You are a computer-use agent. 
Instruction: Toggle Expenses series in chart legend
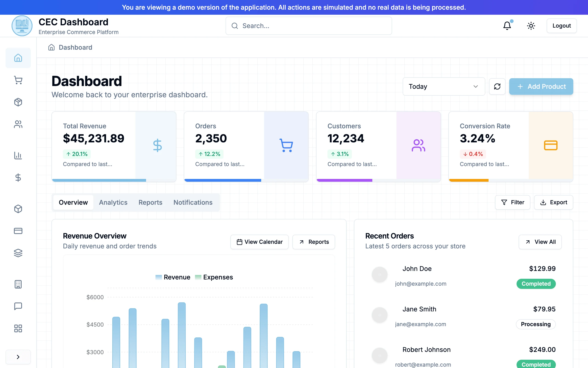pos(214,277)
